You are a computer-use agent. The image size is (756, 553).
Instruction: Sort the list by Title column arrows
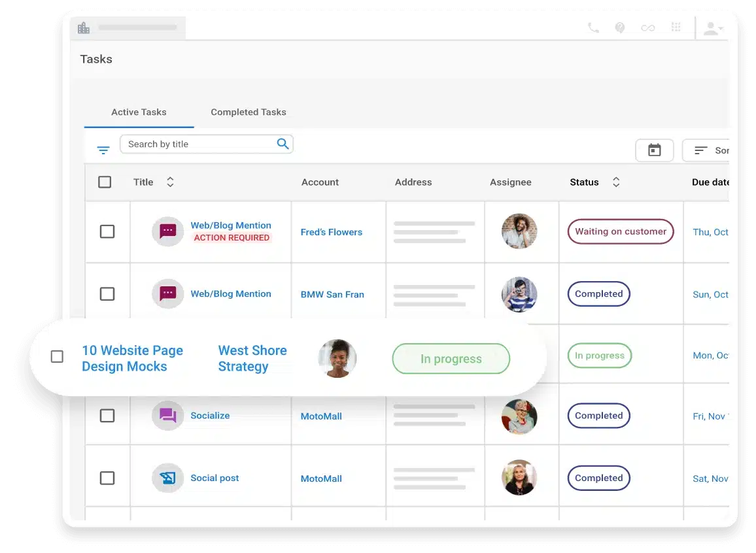point(170,182)
